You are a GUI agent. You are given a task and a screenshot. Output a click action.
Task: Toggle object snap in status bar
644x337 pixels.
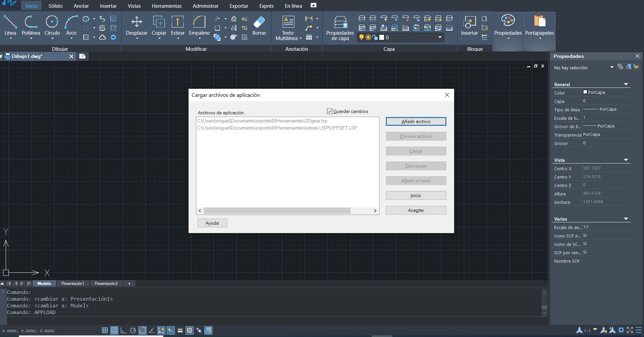[143, 330]
